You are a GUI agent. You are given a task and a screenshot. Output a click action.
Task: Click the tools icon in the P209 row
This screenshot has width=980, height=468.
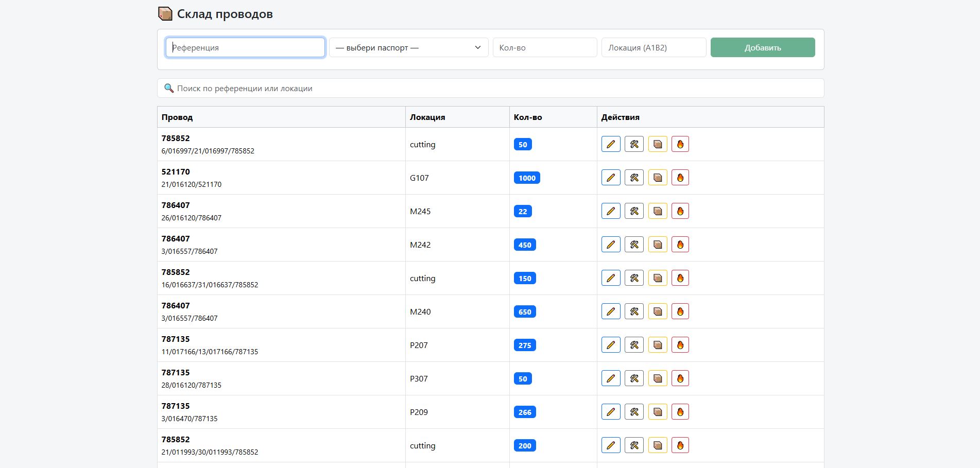click(634, 412)
